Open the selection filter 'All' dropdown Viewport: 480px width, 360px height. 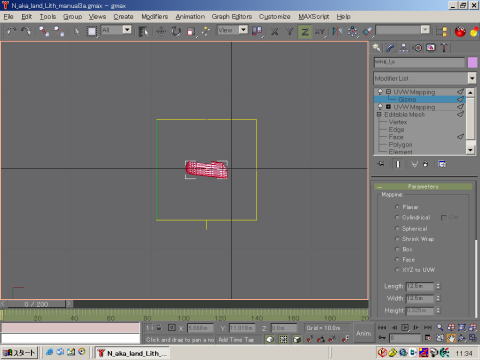click(x=127, y=30)
